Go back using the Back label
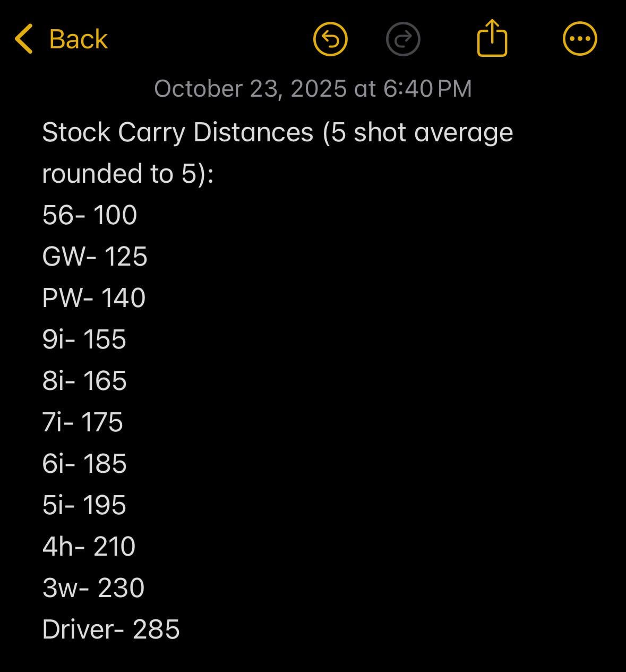Image resolution: width=626 pixels, height=672 pixels. tap(78, 39)
